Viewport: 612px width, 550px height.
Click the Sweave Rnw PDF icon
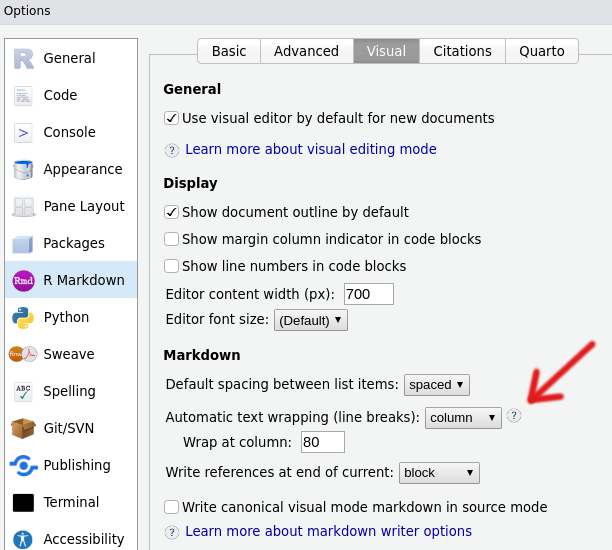point(23,354)
